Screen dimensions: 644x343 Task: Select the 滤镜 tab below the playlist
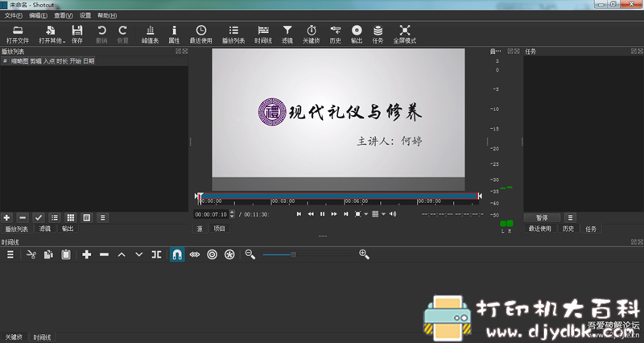click(45, 229)
